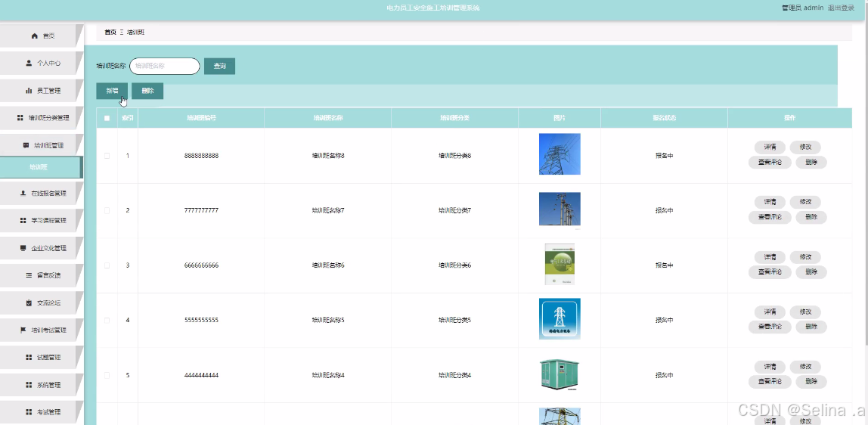868x425 pixels.
Task: Open the utility pole thumbnail in row 2
Action: tap(560, 209)
